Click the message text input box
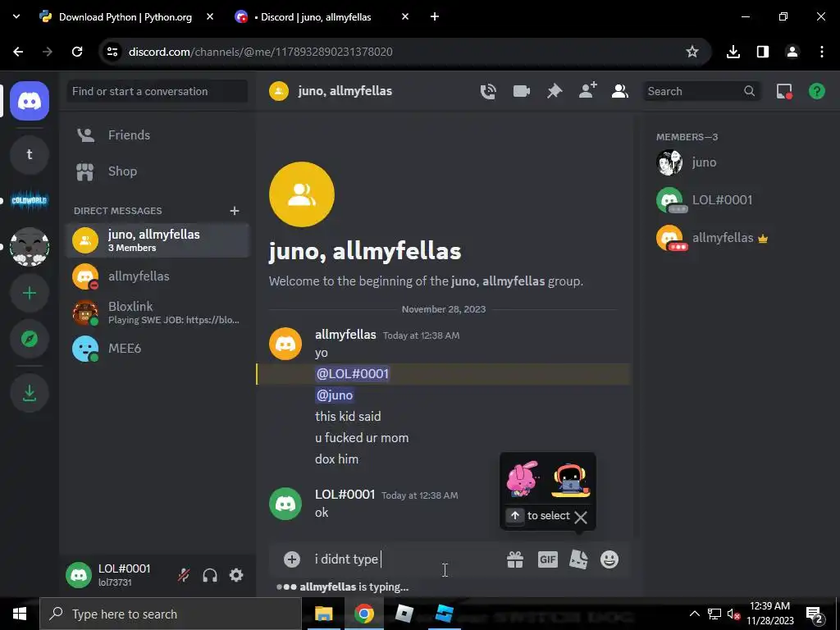This screenshot has height=630, width=840. click(404, 559)
